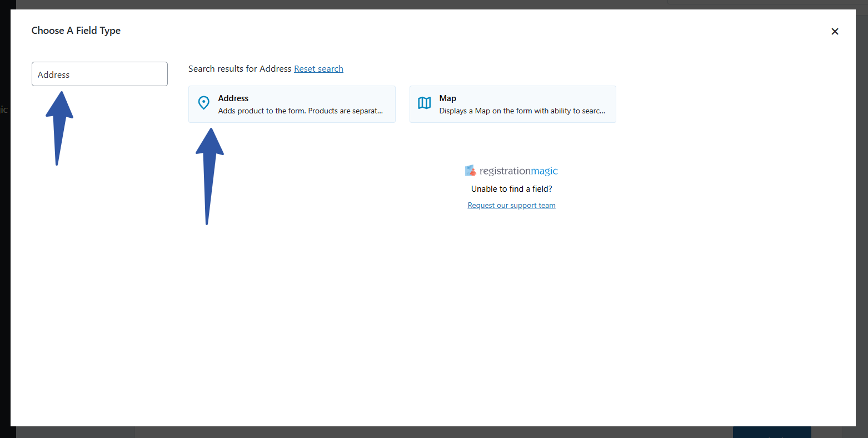The image size is (868, 438).
Task: Click the Map card description text
Action: click(x=522, y=111)
